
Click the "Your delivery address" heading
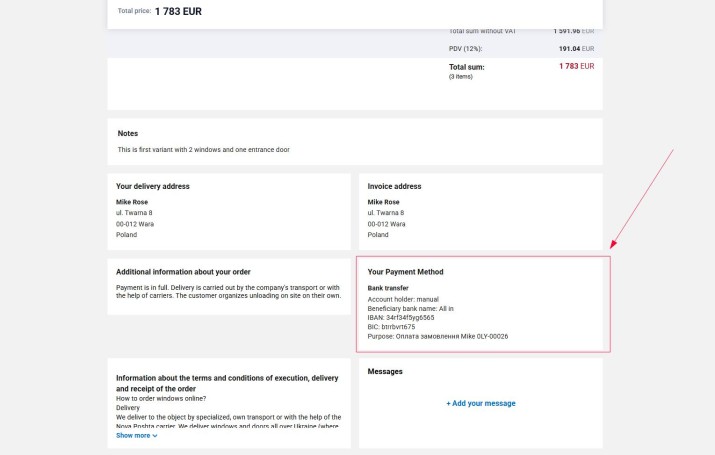click(x=152, y=186)
